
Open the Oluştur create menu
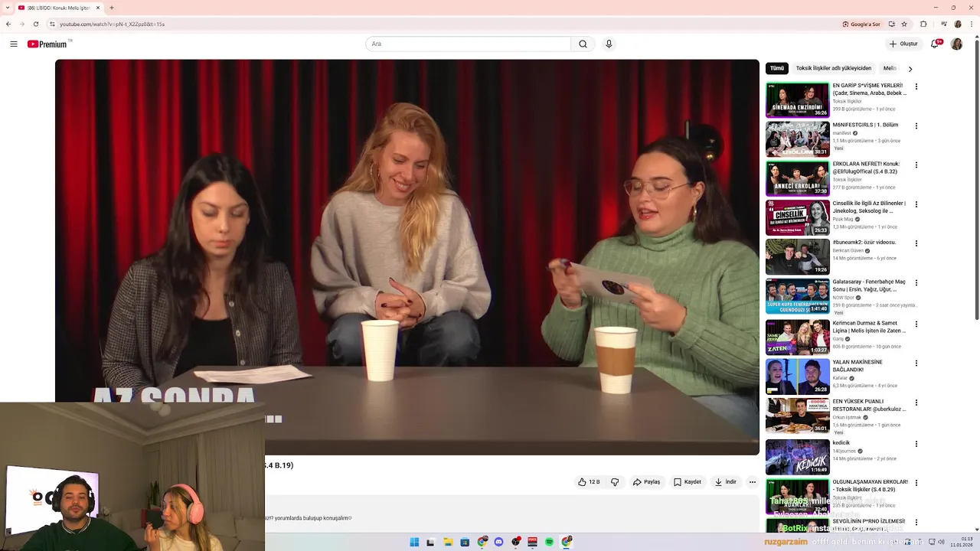click(903, 44)
